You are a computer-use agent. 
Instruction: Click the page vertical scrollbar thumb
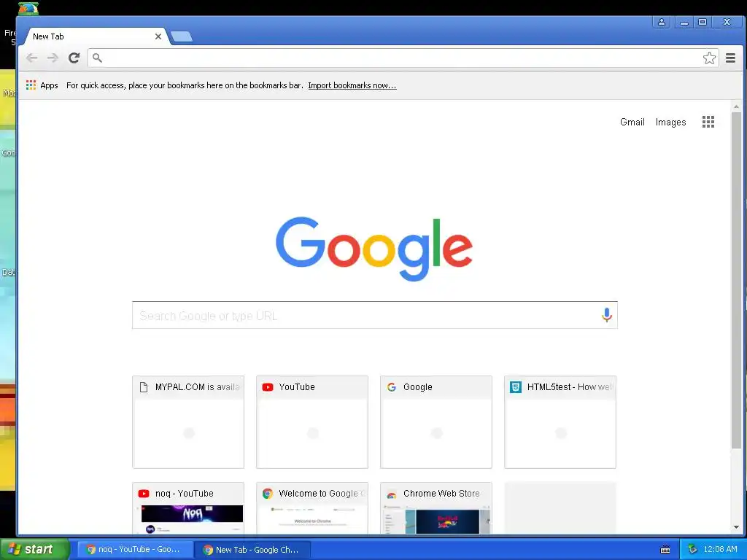pos(736,280)
